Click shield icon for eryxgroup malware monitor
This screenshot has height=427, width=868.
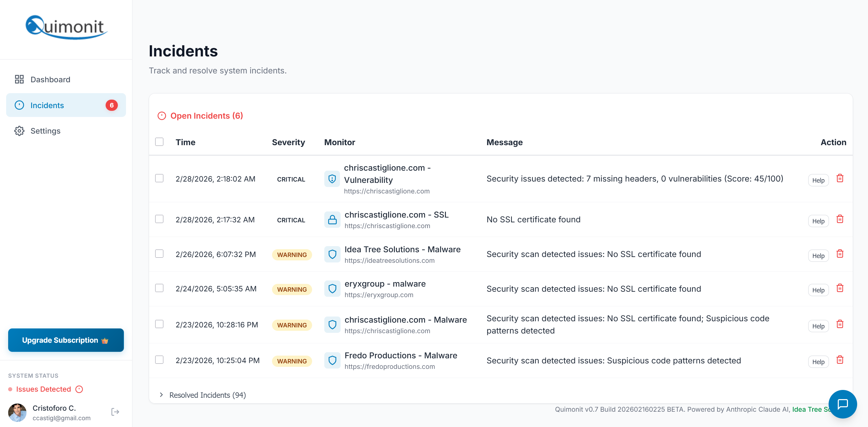pyautogui.click(x=332, y=289)
